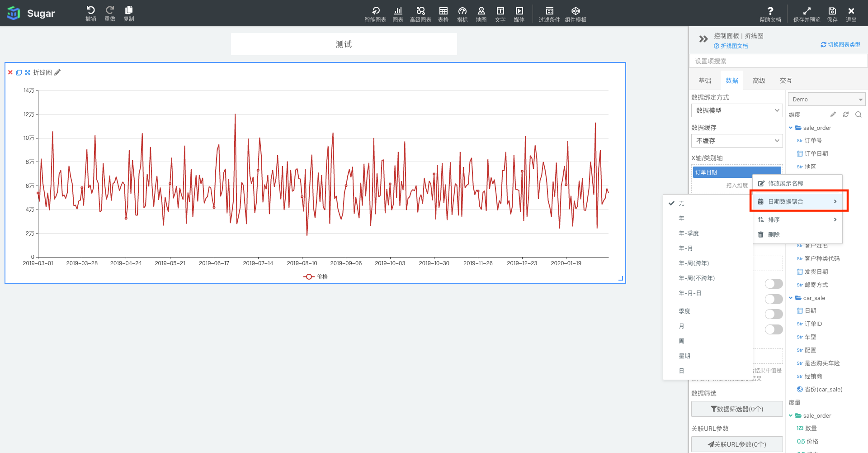868x453 pixels.
Task: Select 无 aggregation option
Action: point(708,203)
